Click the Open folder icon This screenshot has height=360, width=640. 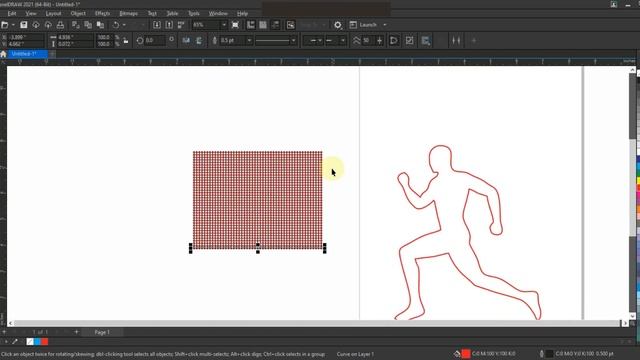(x=4, y=25)
